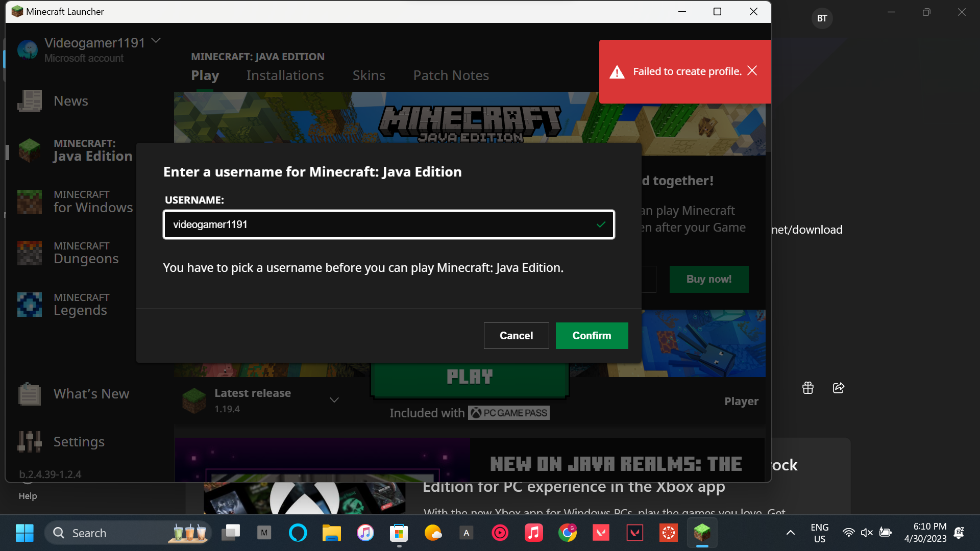Open Minecraft Dungeons sidebar icon
This screenshot has height=551, width=980.
[30, 253]
